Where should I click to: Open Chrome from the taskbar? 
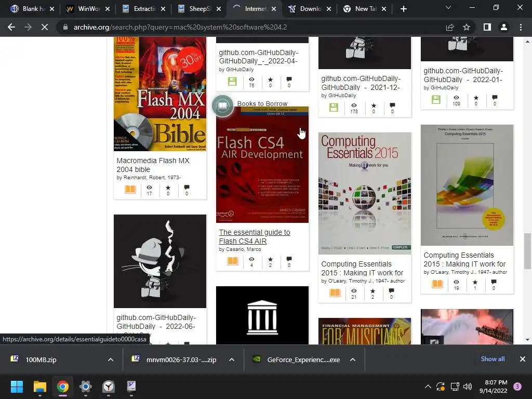point(62,387)
